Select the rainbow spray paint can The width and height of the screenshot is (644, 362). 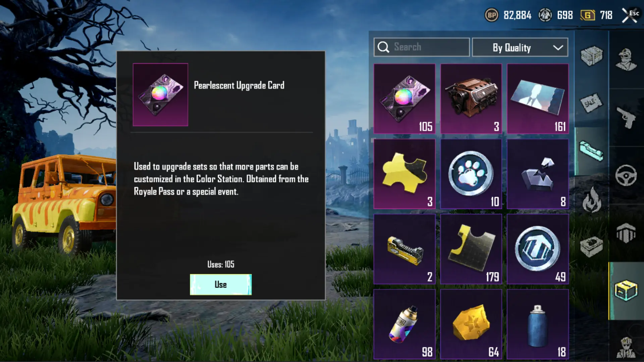(405, 324)
